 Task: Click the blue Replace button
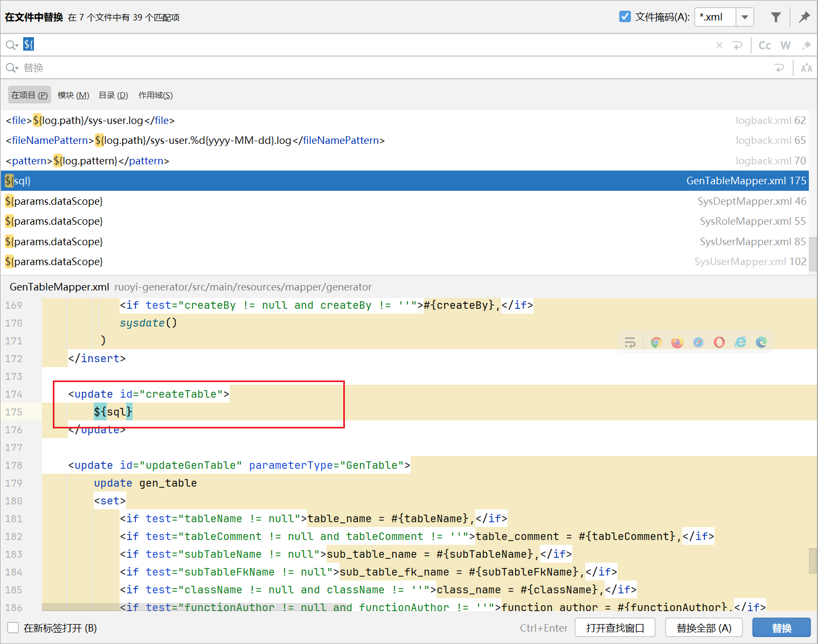tap(781, 628)
